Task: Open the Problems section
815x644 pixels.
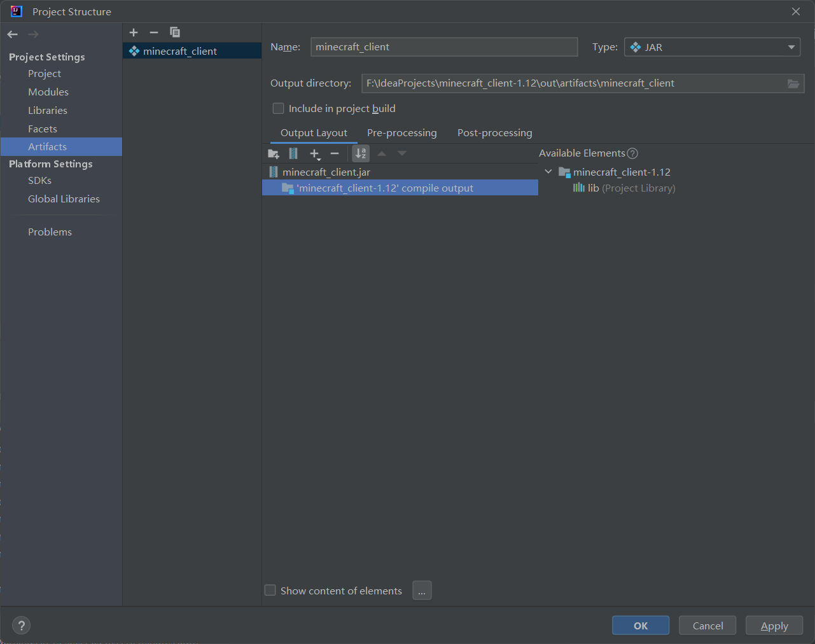Action: [x=50, y=232]
